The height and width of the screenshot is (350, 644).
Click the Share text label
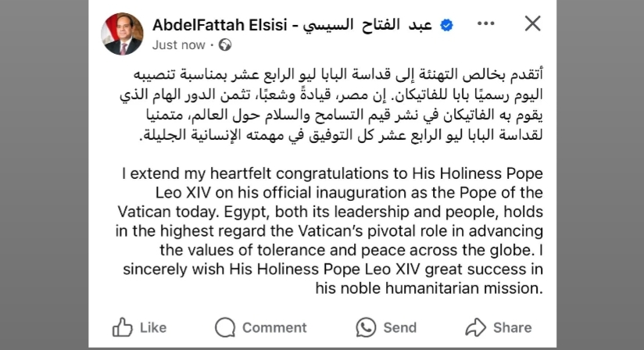point(513,327)
